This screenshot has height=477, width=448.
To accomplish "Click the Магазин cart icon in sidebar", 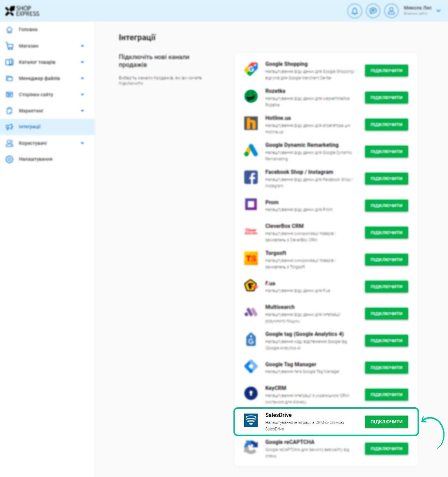I will [x=9, y=46].
